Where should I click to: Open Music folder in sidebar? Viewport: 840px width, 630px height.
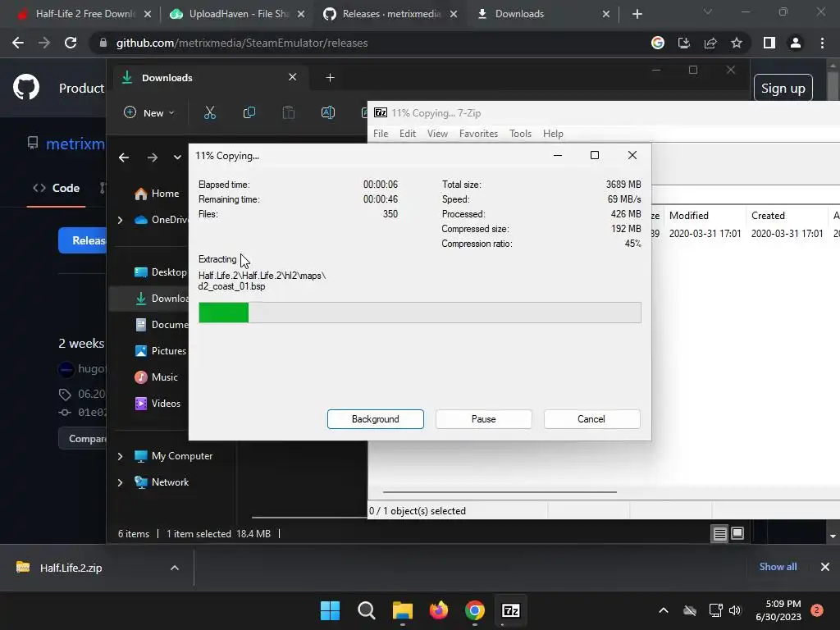156,377
